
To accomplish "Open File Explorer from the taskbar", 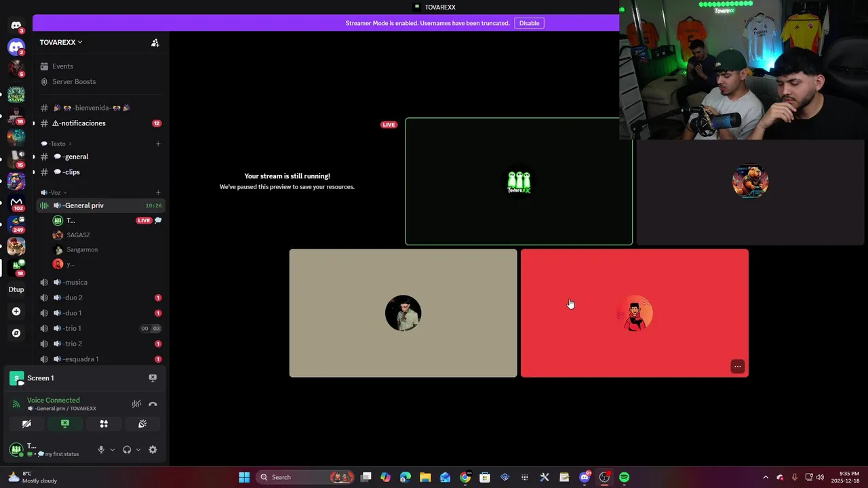I will tap(425, 477).
